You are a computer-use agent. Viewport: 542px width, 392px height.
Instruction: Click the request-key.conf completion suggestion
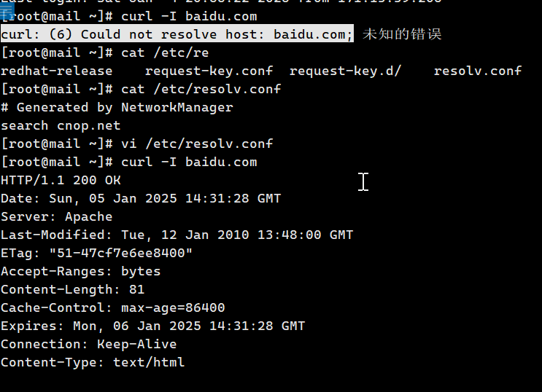coord(209,71)
